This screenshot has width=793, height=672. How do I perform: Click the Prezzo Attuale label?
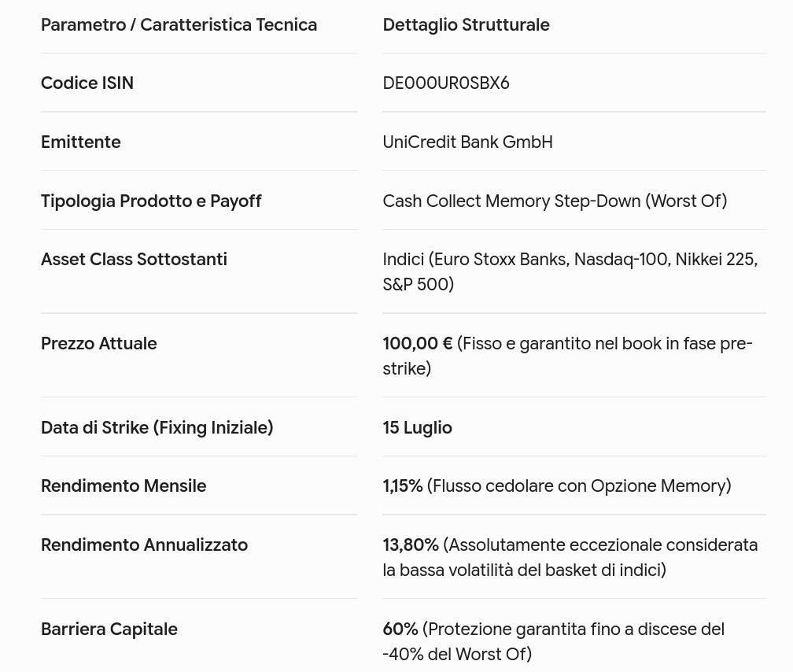click(99, 343)
